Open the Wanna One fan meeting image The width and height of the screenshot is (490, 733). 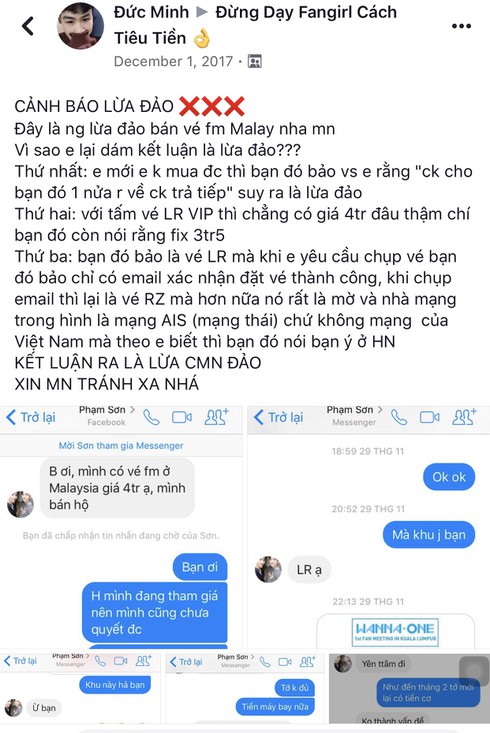tap(396, 632)
